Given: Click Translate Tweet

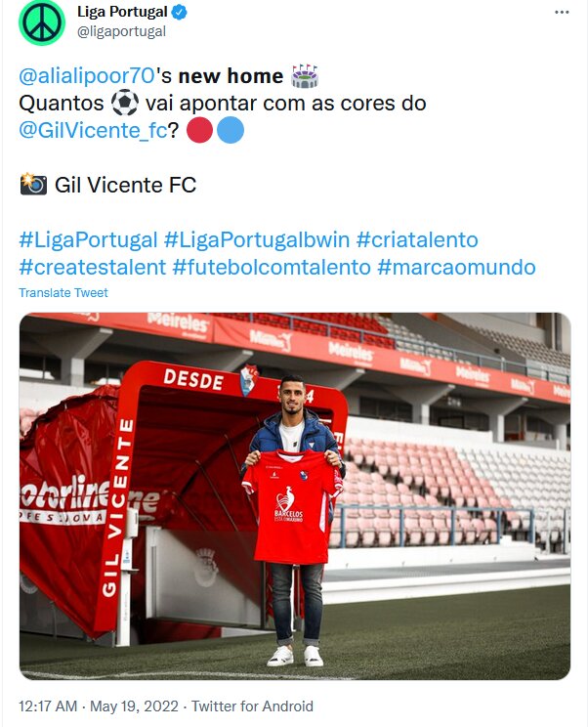Looking at the screenshot, I should (x=63, y=293).
